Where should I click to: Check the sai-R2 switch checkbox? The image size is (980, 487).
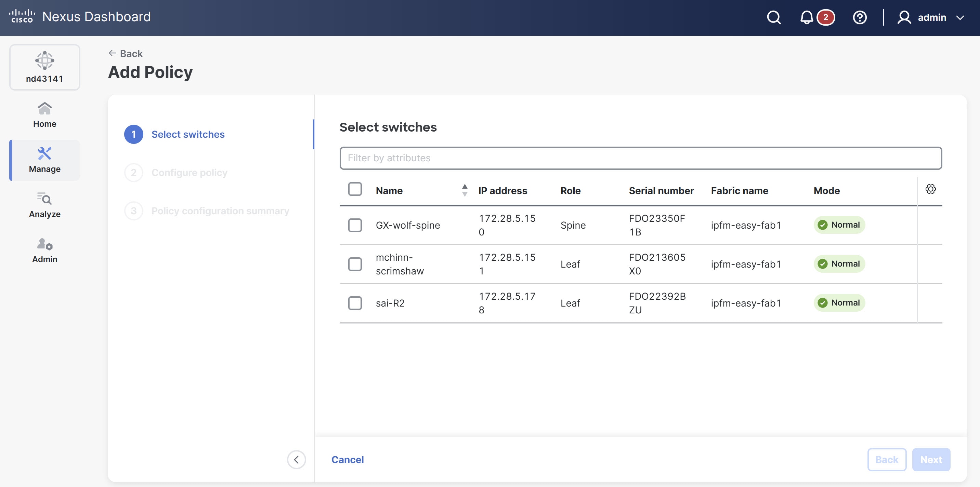point(355,303)
